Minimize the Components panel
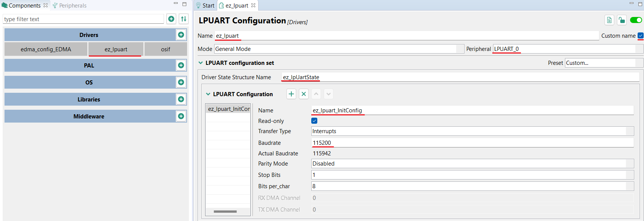 (x=175, y=3)
